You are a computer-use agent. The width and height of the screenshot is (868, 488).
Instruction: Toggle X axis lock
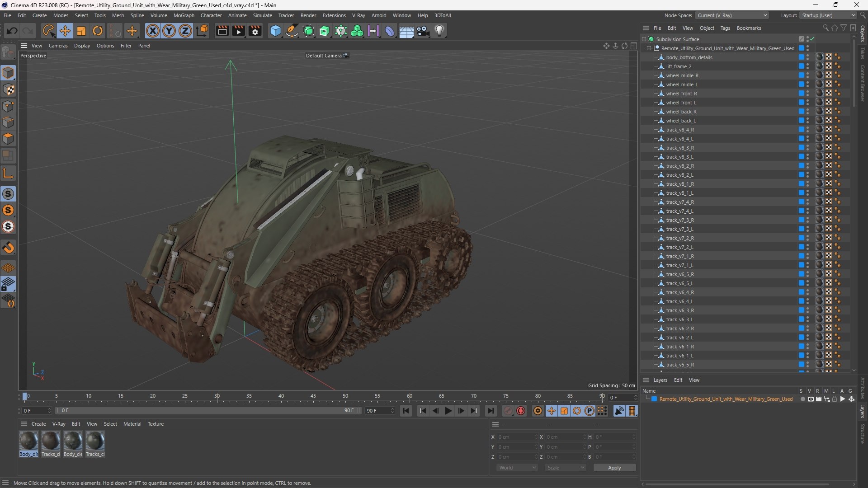click(x=153, y=31)
